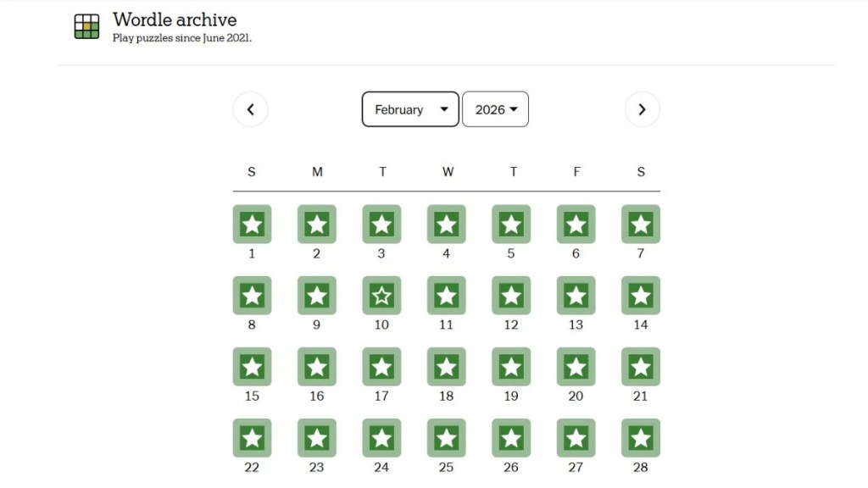
Task: Choose the February 5 completed puzzle
Action: 511,225
